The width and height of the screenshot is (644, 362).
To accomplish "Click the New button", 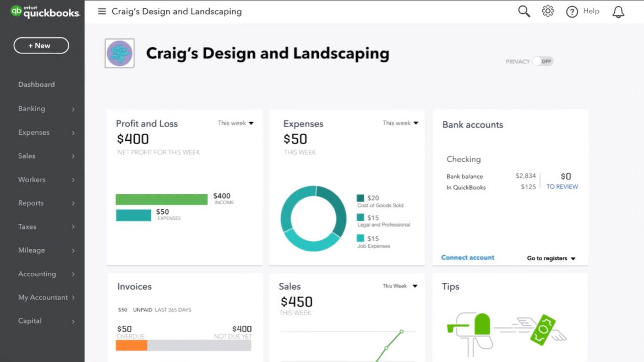I will (41, 45).
